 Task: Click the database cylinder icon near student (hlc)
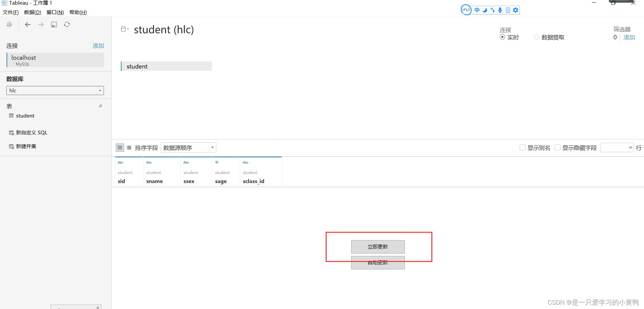point(123,29)
